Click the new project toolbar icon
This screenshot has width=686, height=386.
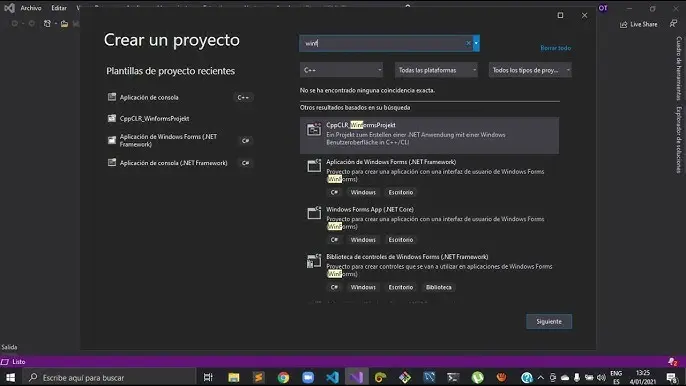coord(47,24)
